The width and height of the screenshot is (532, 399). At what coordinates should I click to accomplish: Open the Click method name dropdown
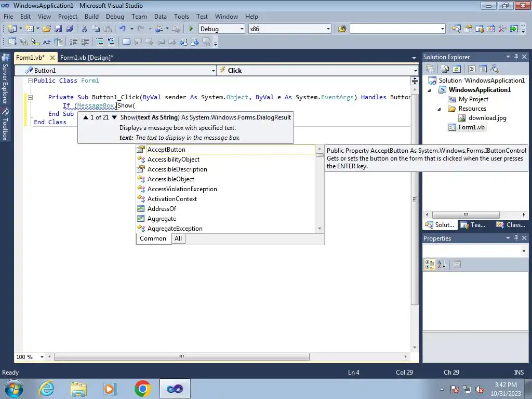[x=415, y=71]
